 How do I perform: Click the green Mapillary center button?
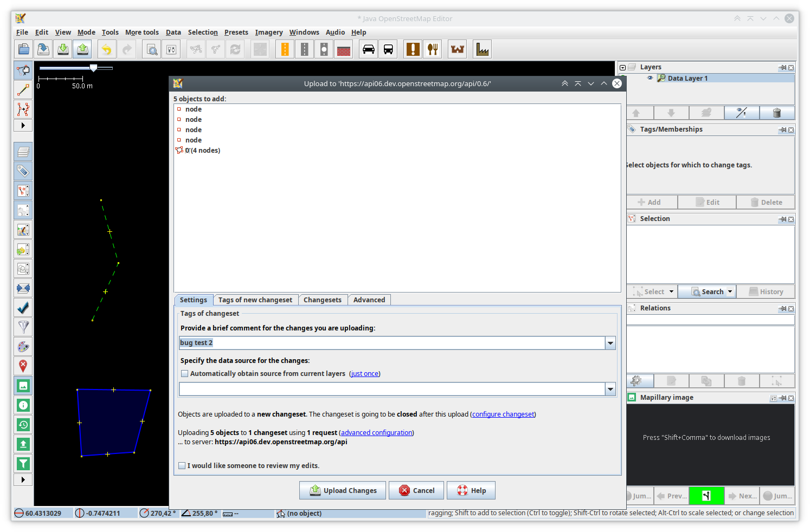(706, 496)
